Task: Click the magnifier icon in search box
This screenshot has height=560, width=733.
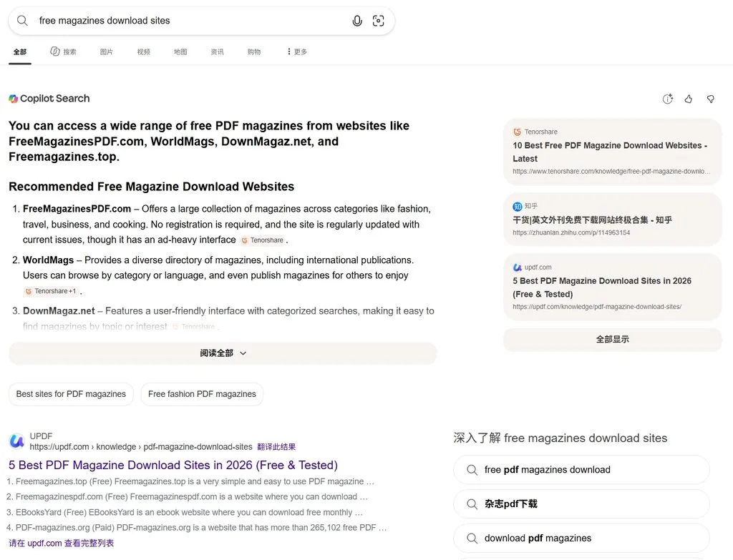Action: coord(22,21)
